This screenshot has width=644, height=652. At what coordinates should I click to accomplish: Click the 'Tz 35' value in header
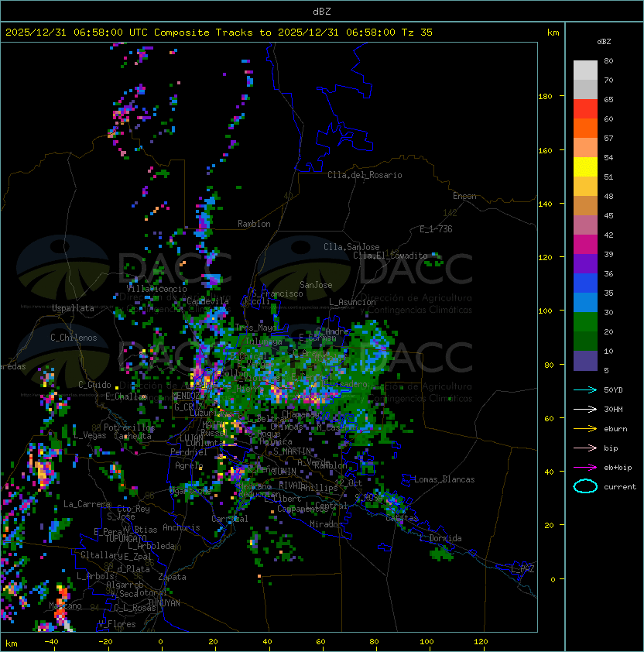(x=417, y=33)
